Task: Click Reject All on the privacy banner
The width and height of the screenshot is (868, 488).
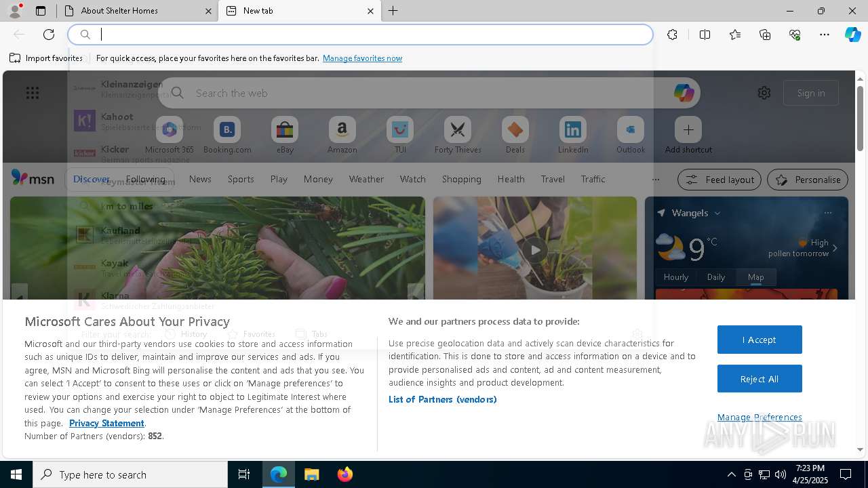Action: coord(759,379)
